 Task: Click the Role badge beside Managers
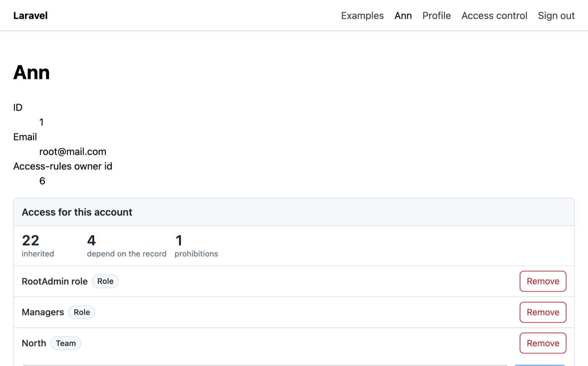point(82,312)
